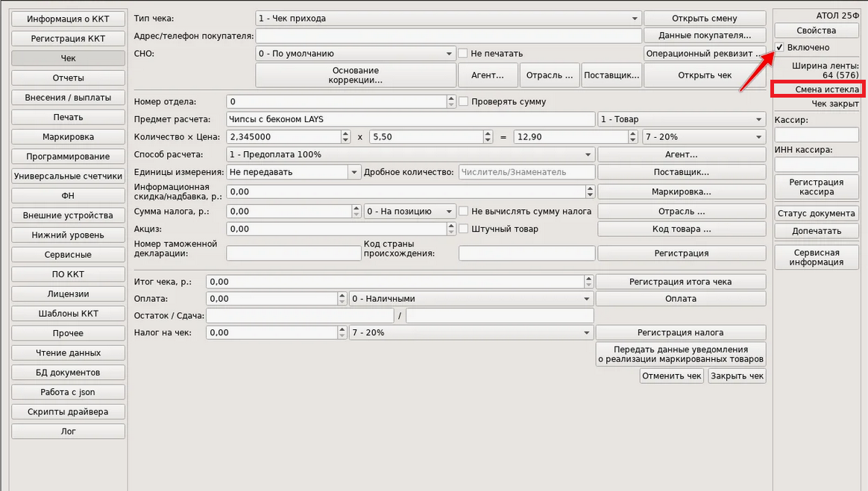Click the Открыть смену button

point(704,19)
